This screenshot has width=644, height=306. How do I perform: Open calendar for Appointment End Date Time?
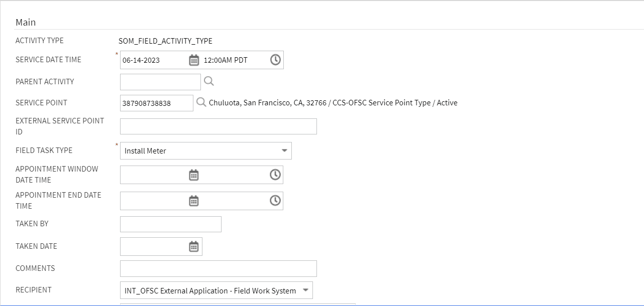pos(194,201)
